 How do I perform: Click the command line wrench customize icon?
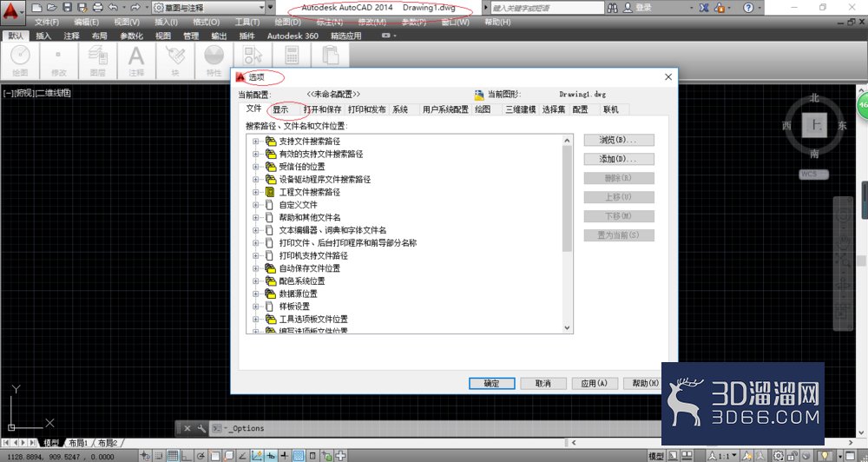(x=201, y=428)
